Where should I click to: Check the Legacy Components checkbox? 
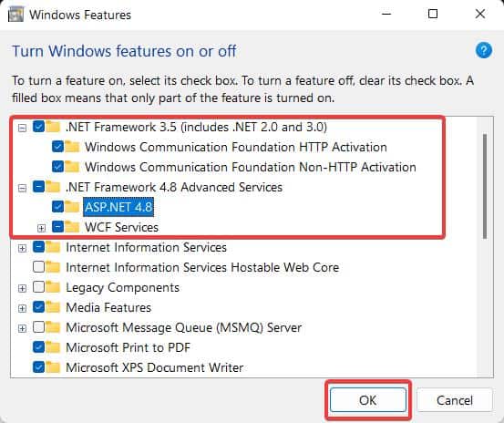[x=38, y=287]
